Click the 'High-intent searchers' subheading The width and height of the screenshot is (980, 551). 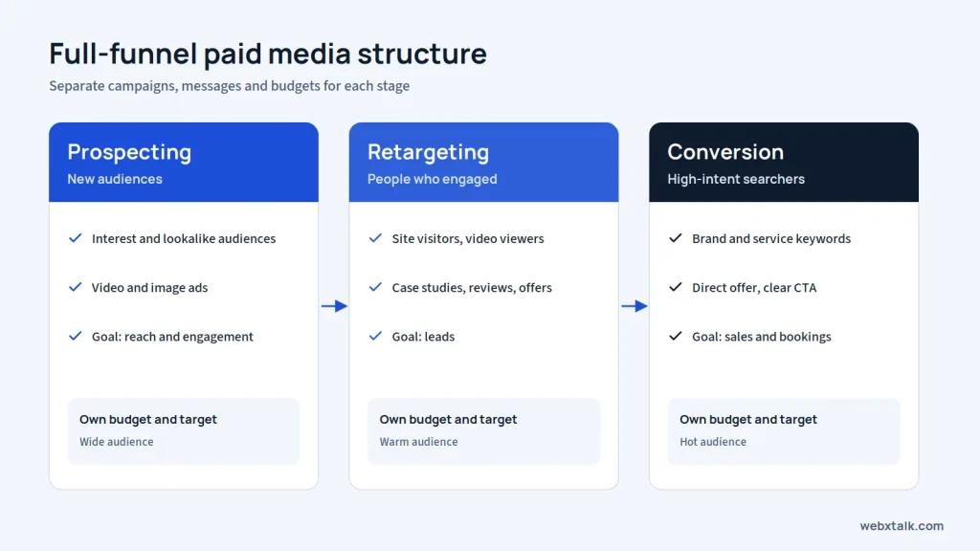736,179
